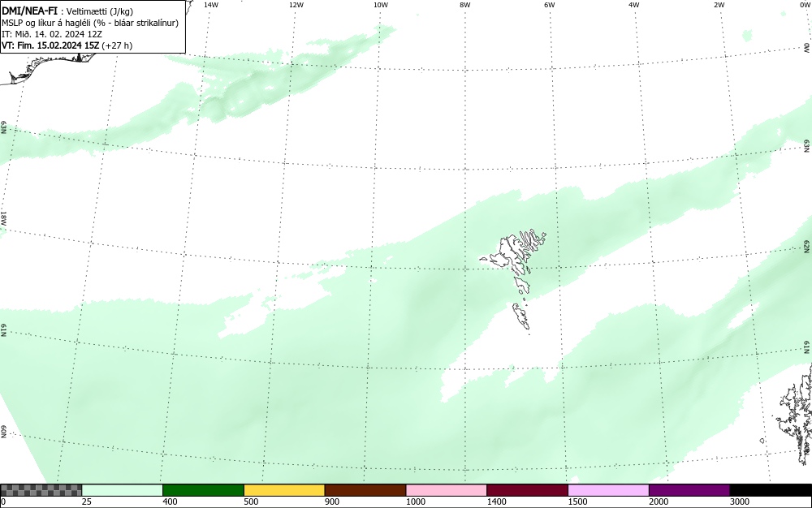This screenshot has width=812, height=508.
Task: Select the lavender 1500–2000 legend swatch
Action: (608, 490)
